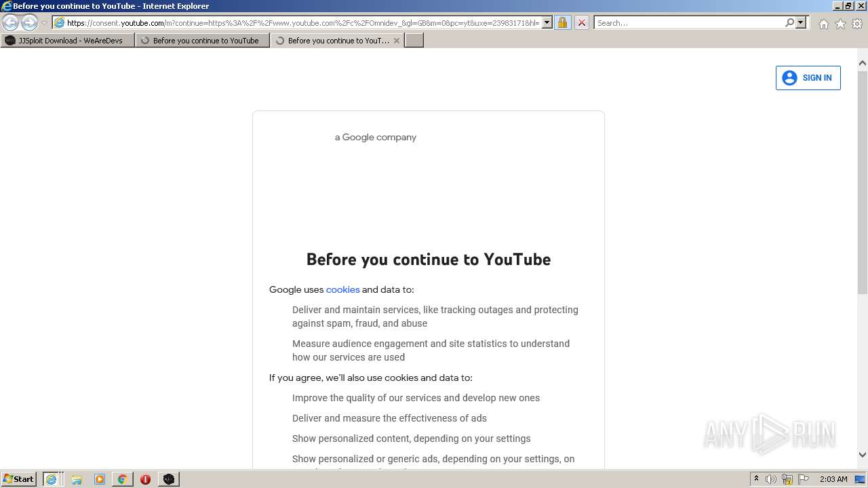Switch to second Before you continue to YouTube tab
The width and height of the screenshot is (868, 488).
point(202,41)
